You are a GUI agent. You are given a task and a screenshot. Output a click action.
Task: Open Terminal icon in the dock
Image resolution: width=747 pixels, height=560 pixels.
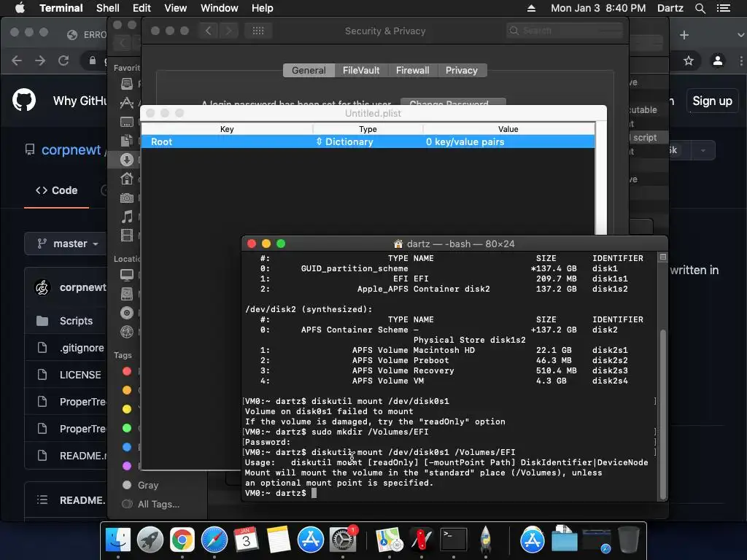pyautogui.click(x=453, y=540)
